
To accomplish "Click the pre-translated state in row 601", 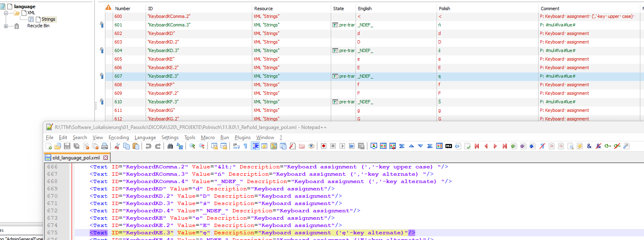I will pos(344,25).
